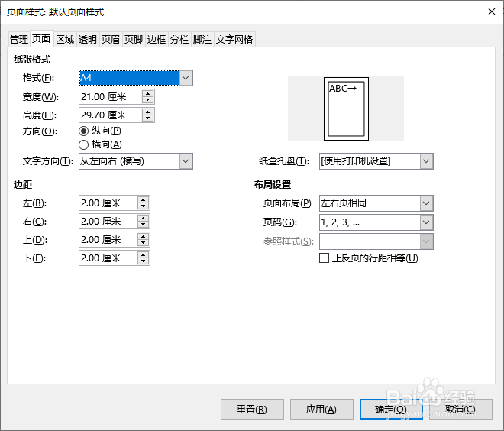This screenshot has height=431, width=504.
Task: Click the 页面 tab
Action: click(x=41, y=39)
